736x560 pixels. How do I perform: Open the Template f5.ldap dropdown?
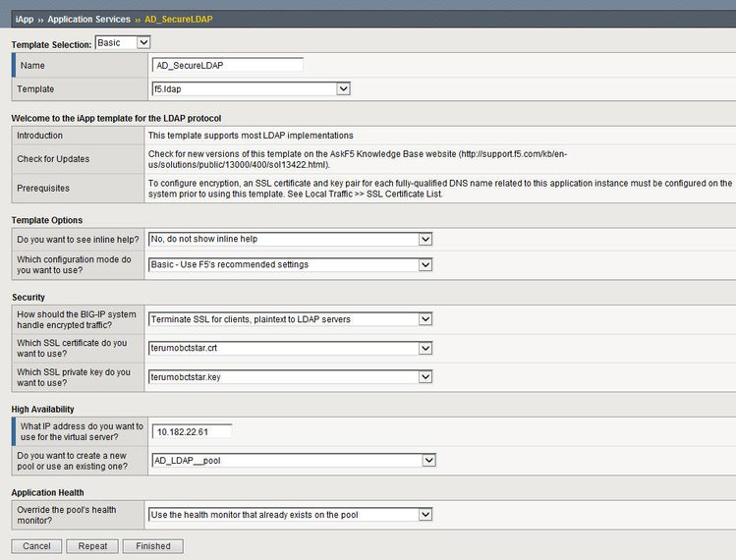coord(249,89)
